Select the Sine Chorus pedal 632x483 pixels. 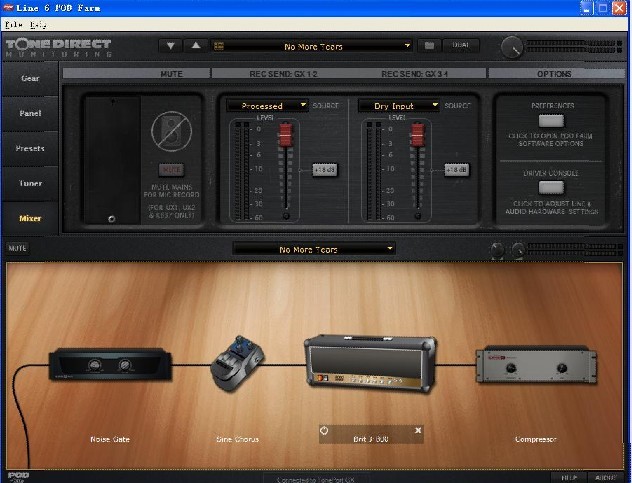[x=237, y=363]
